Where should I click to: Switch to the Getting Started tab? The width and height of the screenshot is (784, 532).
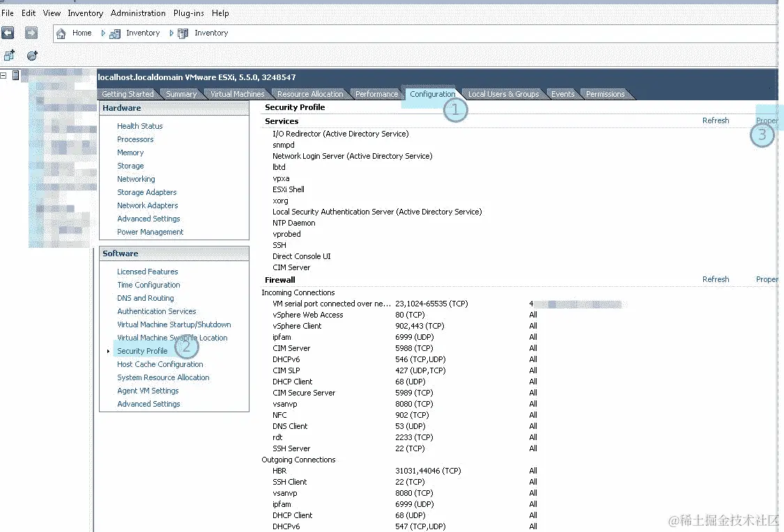128,94
